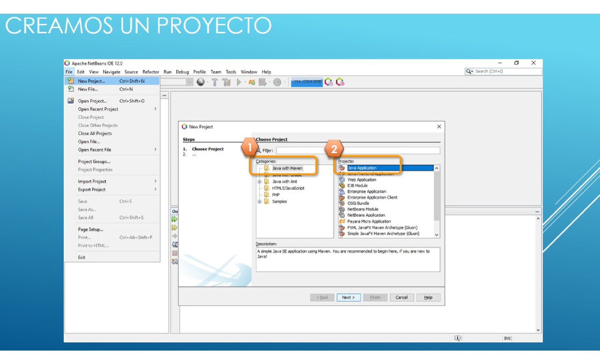Open the Navigate menu

[x=112, y=72]
